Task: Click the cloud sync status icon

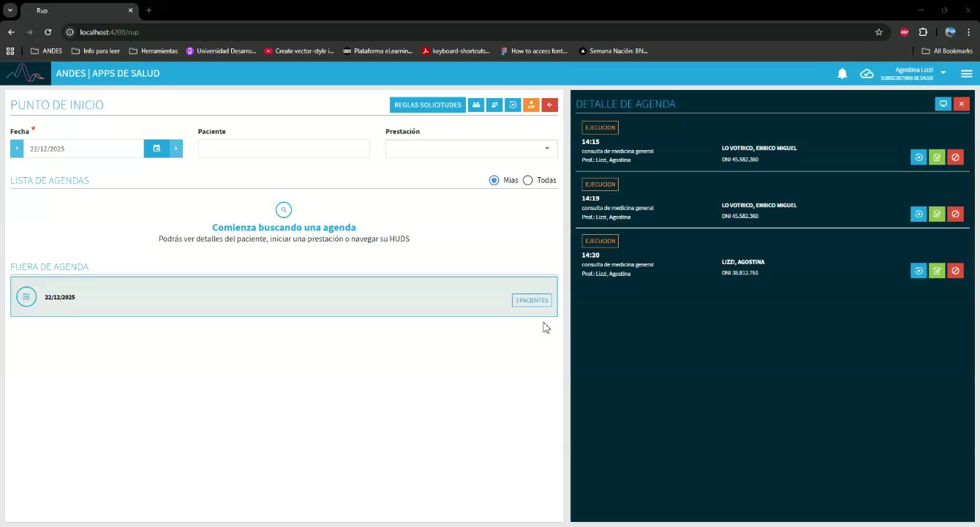Action: [867, 73]
